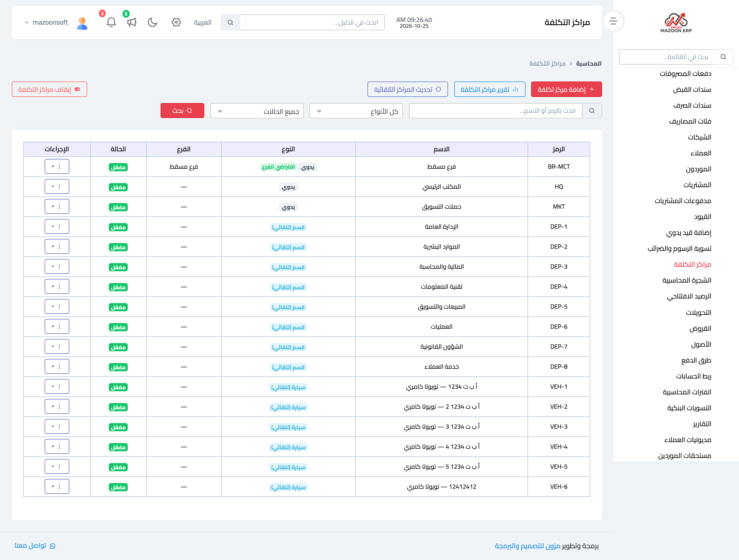Image resolution: width=739 pixels, height=560 pixels.
Task: Click المحاسبة breadcrumb link
Action: click(589, 63)
